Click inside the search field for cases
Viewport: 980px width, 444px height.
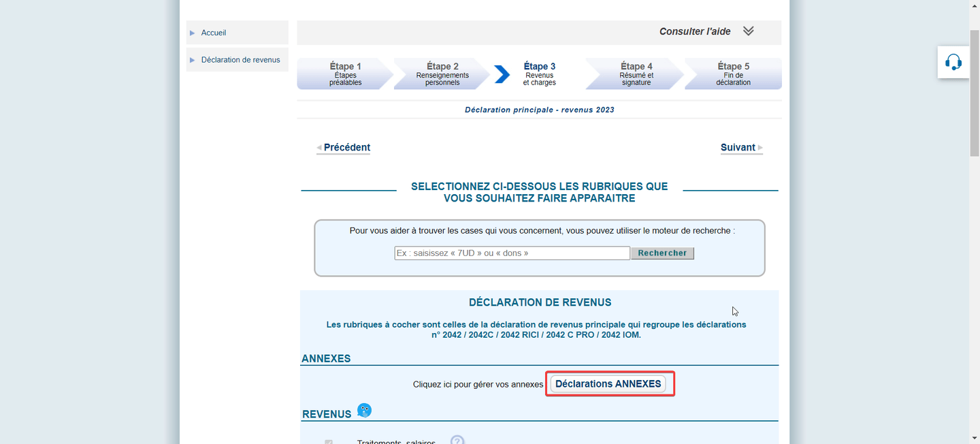[512, 253]
